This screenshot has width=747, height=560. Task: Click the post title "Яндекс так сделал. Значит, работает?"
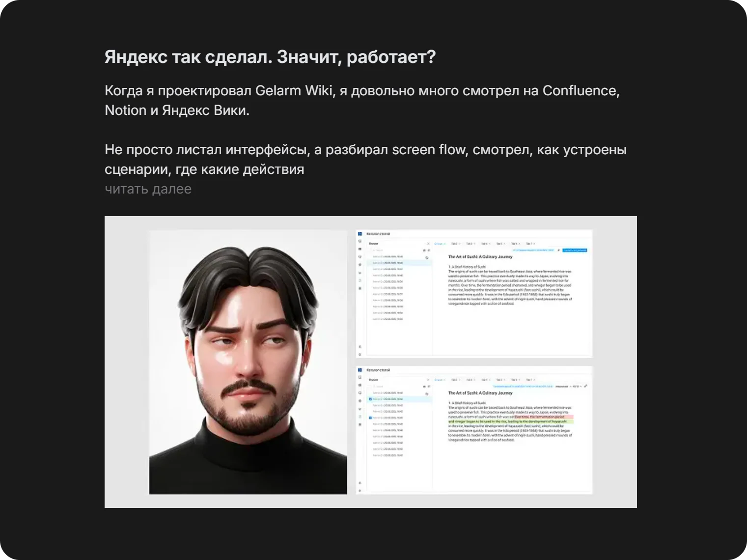pos(270,57)
